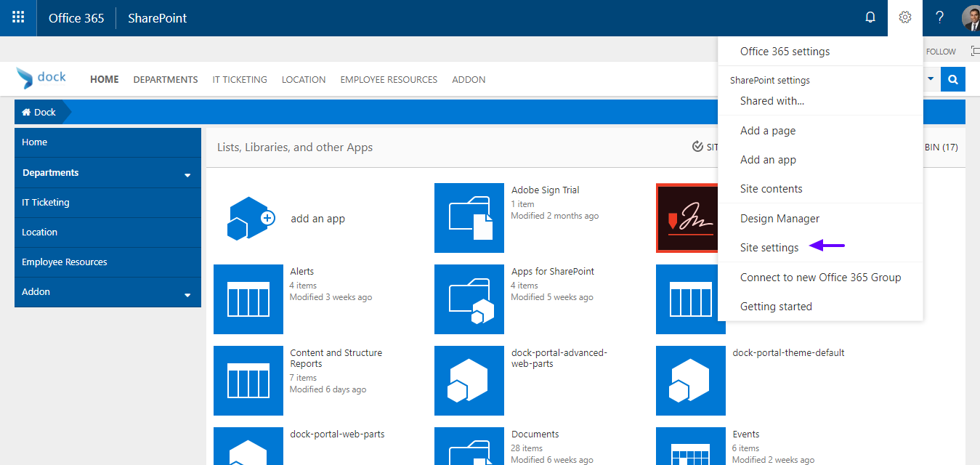Viewport: 980px width, 465px height.
Task: Switch to the IT TICKETING nav tab
Action: coord(240,79)
